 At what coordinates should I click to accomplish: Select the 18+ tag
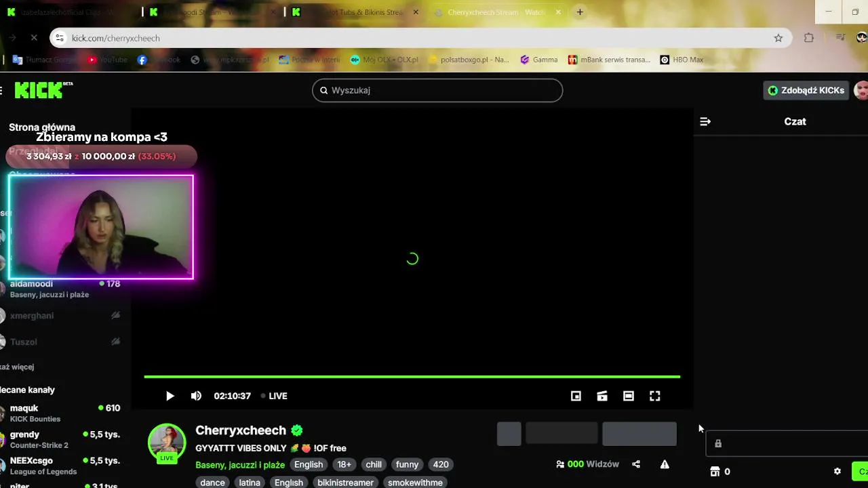point(344,464)
